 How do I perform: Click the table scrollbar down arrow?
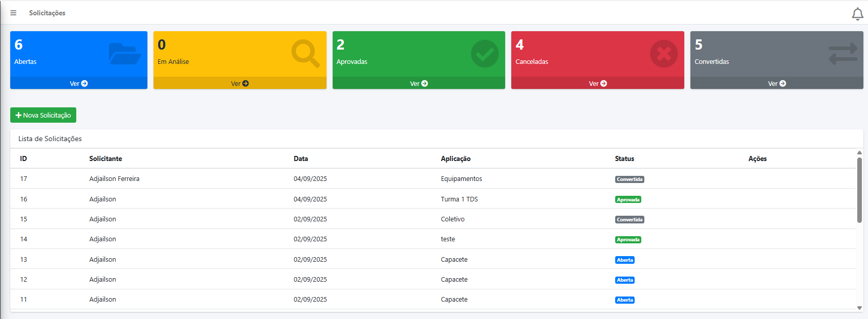pos(859,308)
